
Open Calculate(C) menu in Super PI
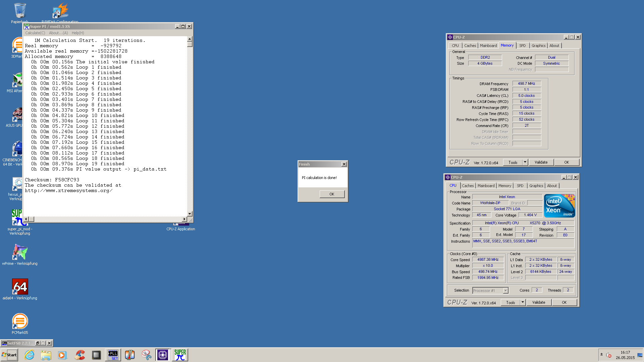(35, 33)
